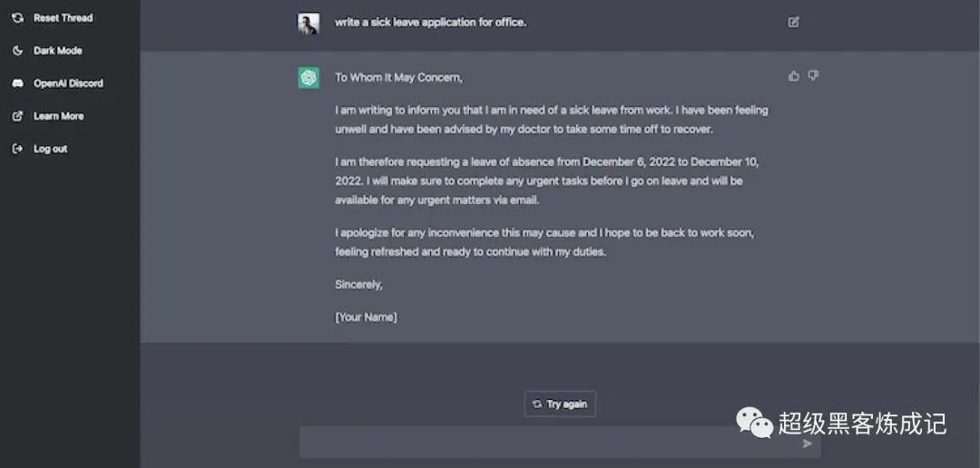Click the moon icon in the sidebar
980x468 pixels.
click(x=17, y=51)
